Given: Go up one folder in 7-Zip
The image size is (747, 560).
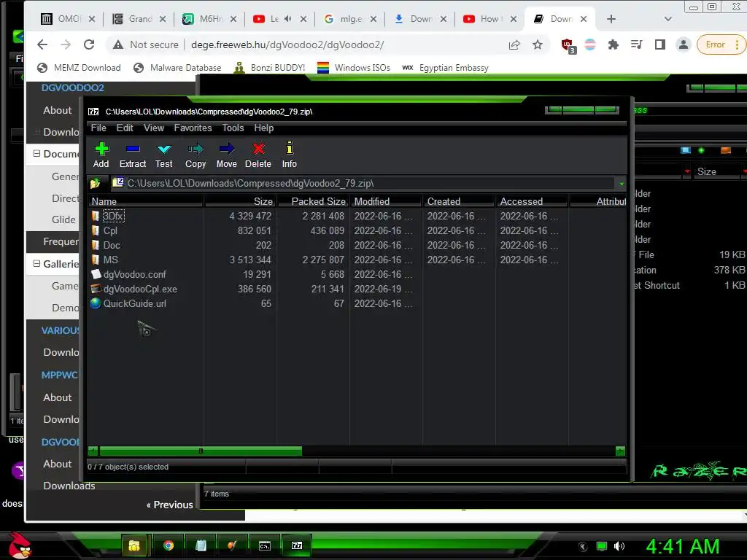Looking at the screenshot, I should pos(96,183).
